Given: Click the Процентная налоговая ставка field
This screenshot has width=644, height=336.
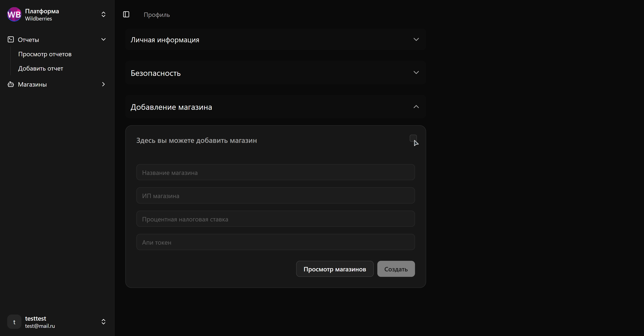Looking at the screenshot, I should click(x=276, y=219).
